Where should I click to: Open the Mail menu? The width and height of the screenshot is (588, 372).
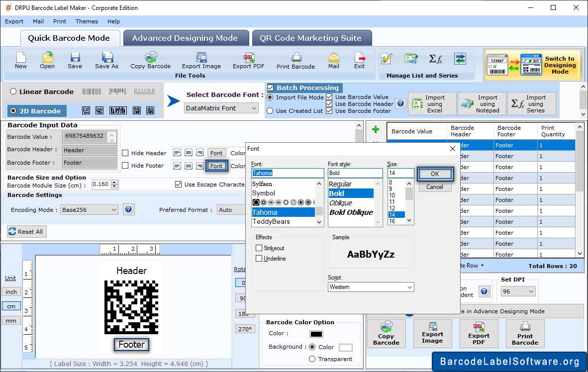pyautogui.click(x=38, y=21)
